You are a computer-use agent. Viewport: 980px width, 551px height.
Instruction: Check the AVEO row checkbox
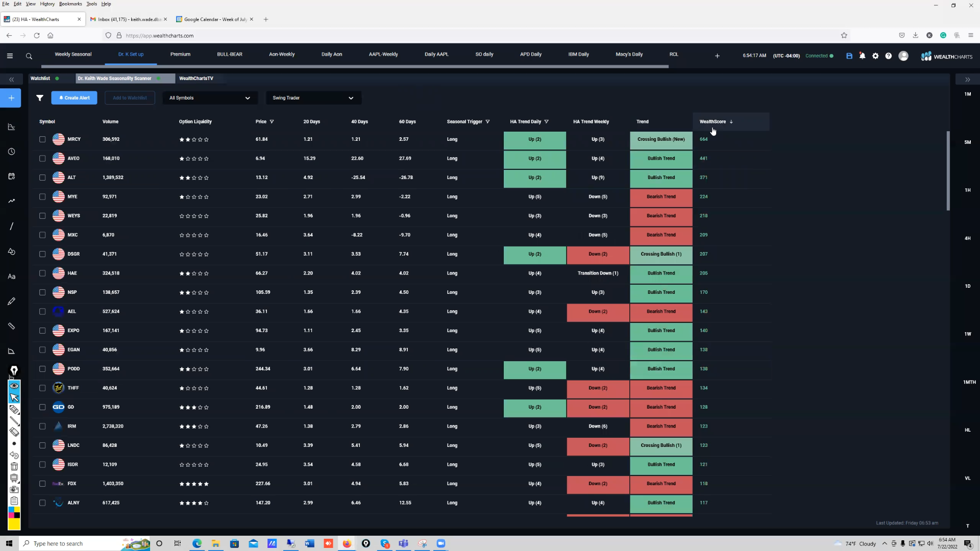[x=42, y=159]
